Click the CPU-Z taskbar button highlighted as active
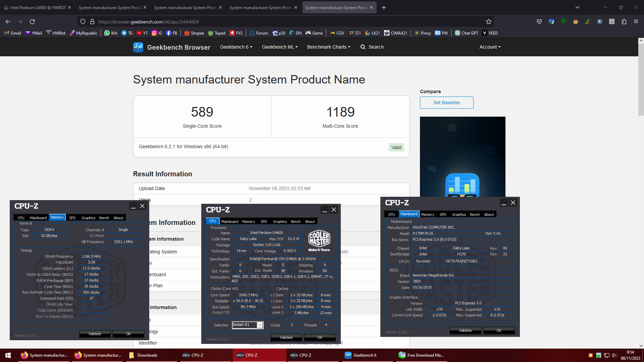Viewport: 644px width, 362px height. [x=260, y=355]
